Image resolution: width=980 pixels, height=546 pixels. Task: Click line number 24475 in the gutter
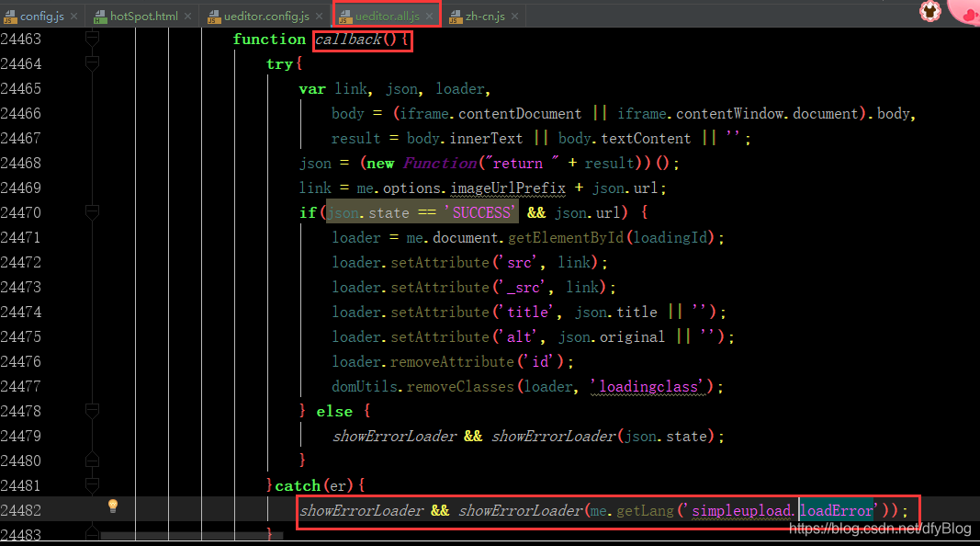coord(20,336)
